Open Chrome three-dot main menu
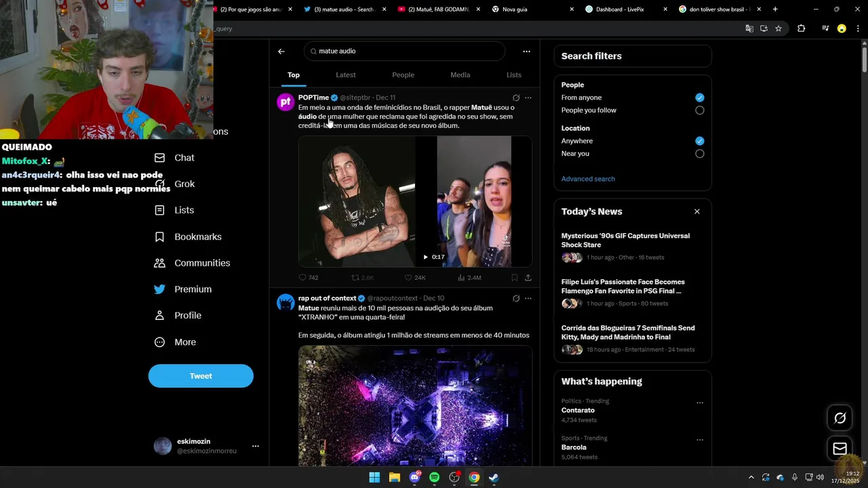The width and height of the screenshot is (868, 488). 857,28
